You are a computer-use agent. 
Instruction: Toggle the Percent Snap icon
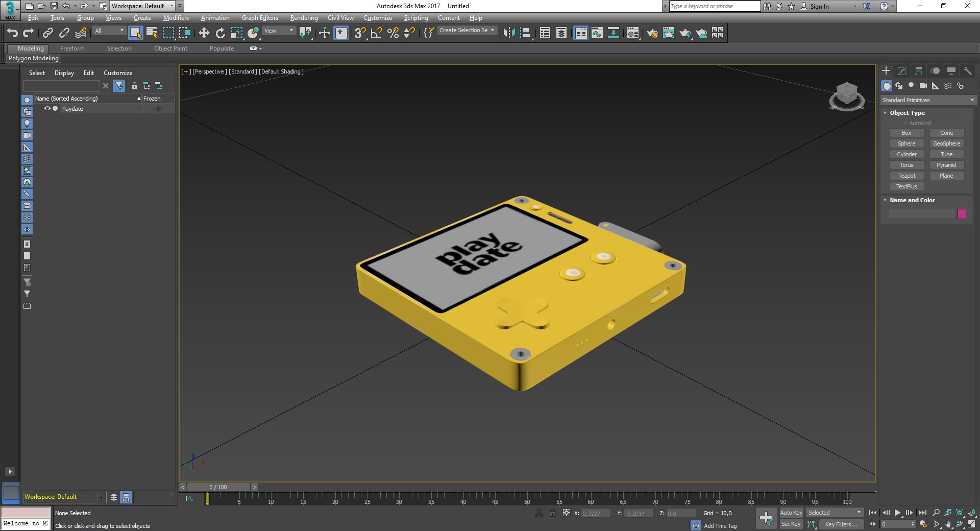pos(393,33)
